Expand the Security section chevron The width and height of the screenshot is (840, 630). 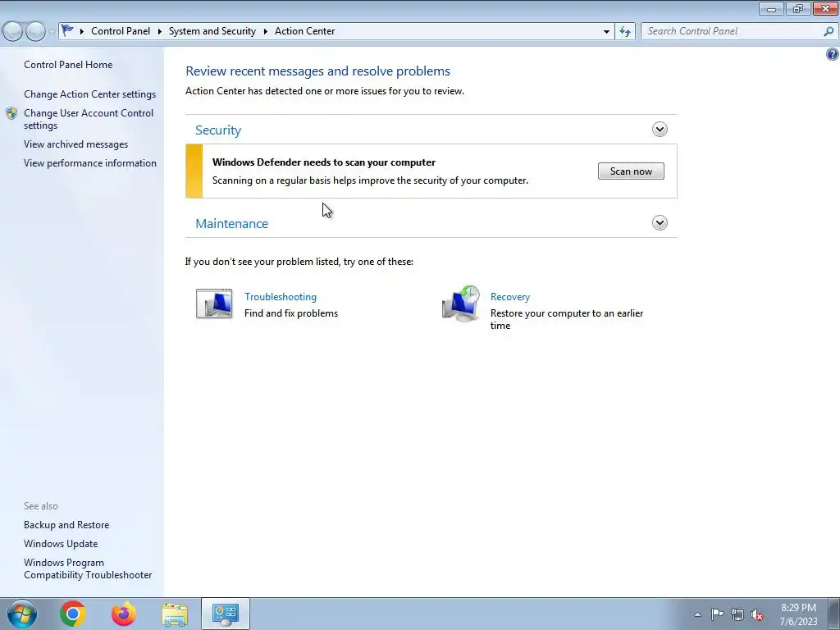(x=660, y=129)
